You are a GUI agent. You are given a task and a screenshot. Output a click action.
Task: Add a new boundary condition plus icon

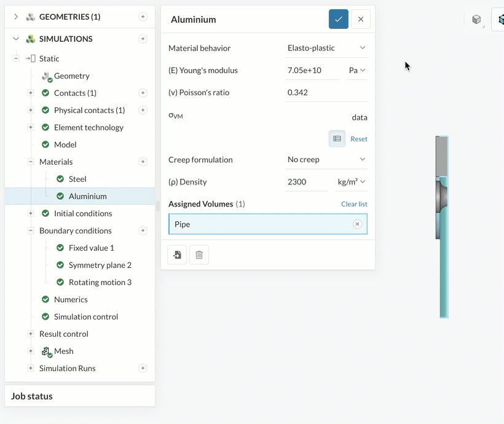point(143,230)
